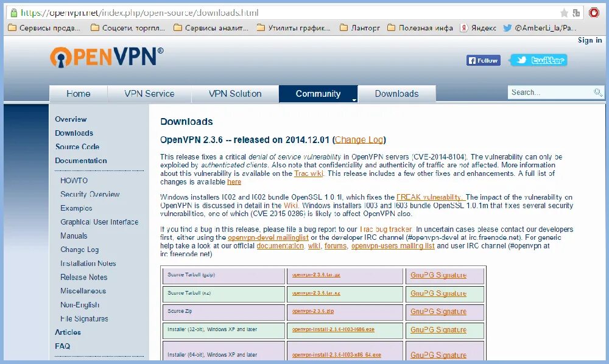Open the Change Log link in release heading

359,140
